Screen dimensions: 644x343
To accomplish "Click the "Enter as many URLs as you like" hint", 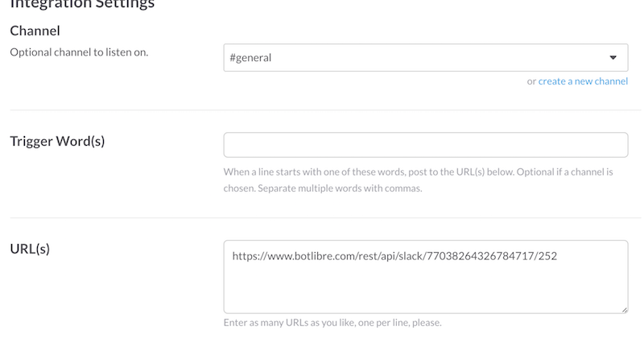I will coord(332,323).
